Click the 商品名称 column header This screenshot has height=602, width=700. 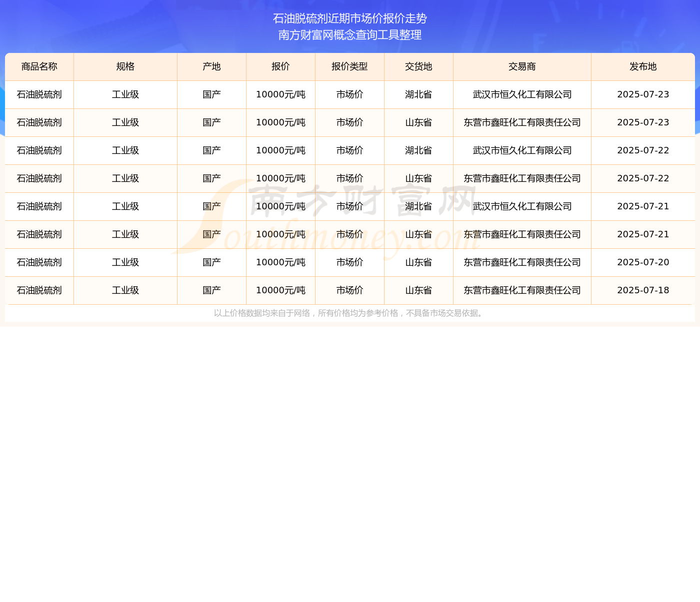pos(39,66)
